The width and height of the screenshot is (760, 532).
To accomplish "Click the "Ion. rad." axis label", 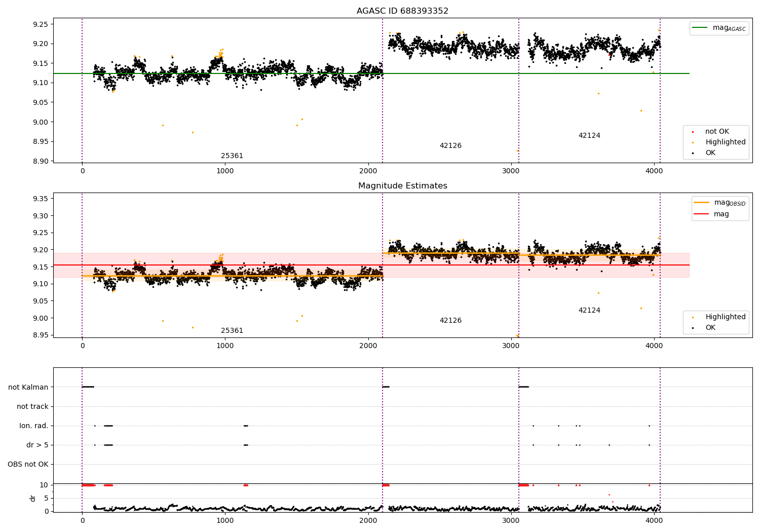I will coord(34,426).
